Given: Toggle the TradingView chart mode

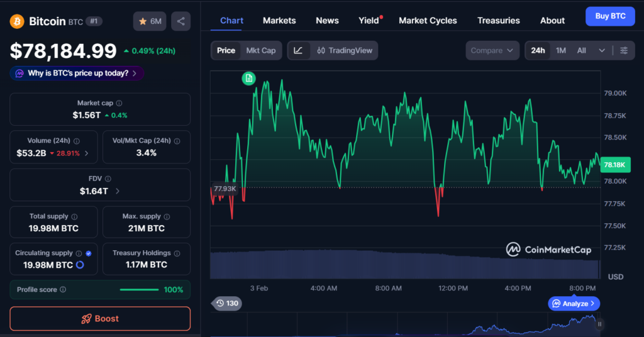Looking at the screenshot, I should [345, 50].
